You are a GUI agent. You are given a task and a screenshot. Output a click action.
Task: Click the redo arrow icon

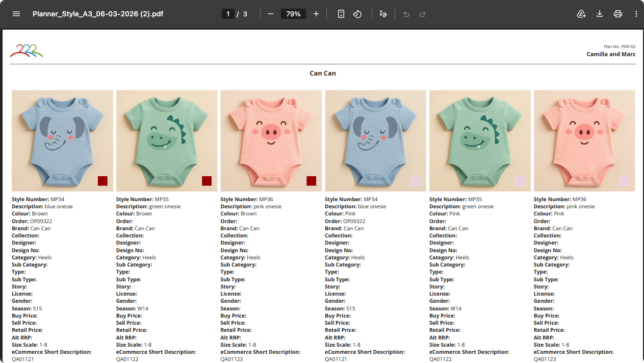pyautogui.click(x=423, y=14)
